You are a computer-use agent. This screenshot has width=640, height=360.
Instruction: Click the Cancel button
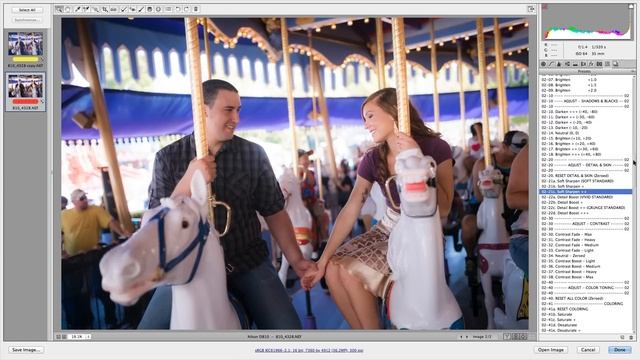(x=588, y=350)
